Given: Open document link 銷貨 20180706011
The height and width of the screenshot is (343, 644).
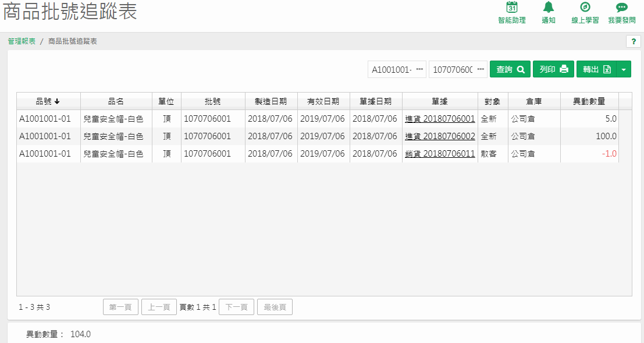Looking at the screenshot, I should point(440,154).
